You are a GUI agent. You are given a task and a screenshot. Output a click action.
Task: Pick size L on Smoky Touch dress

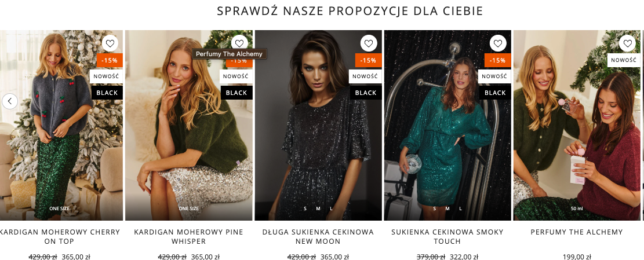tap(460, 208)
